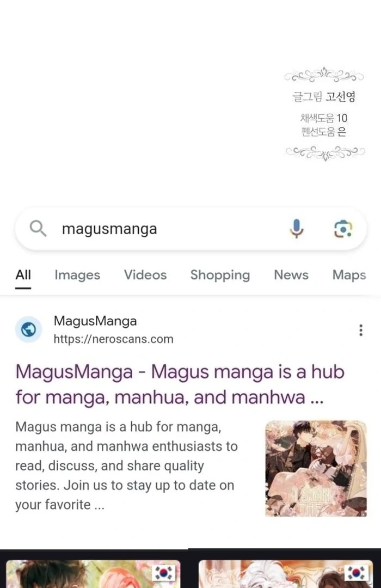
Task: Switch to the Videos tab
Action: [145, 275]
